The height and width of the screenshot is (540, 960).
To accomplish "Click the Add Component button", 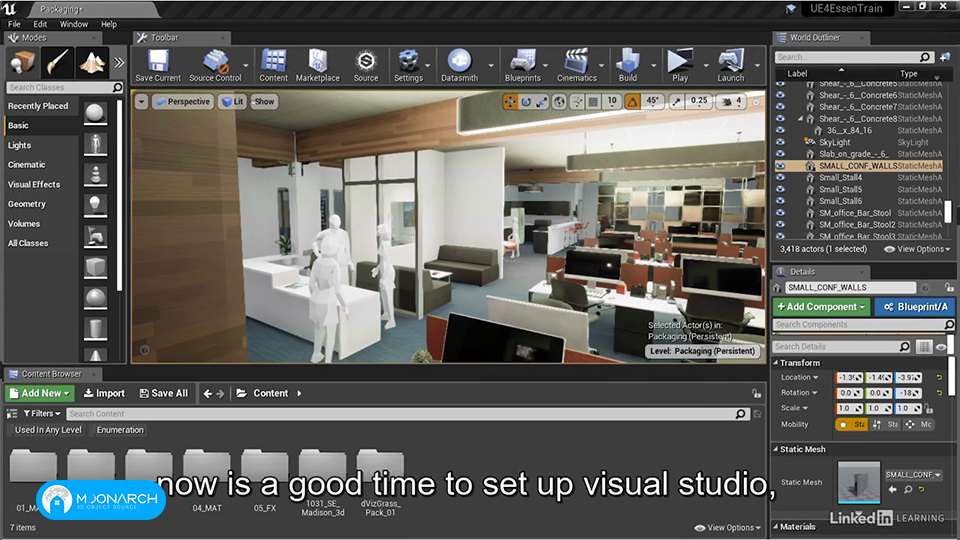I will click(822, 307).
